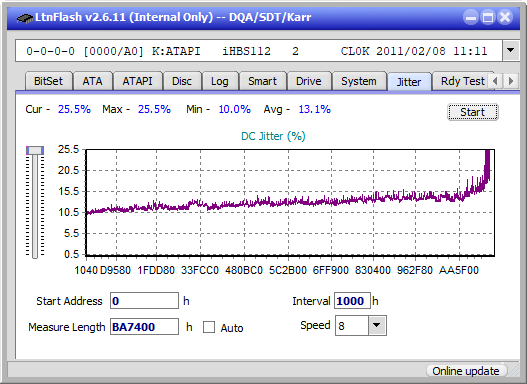Click the Measure Length field
The width and height of the screenshot is (527, 384).
(144, 327)
